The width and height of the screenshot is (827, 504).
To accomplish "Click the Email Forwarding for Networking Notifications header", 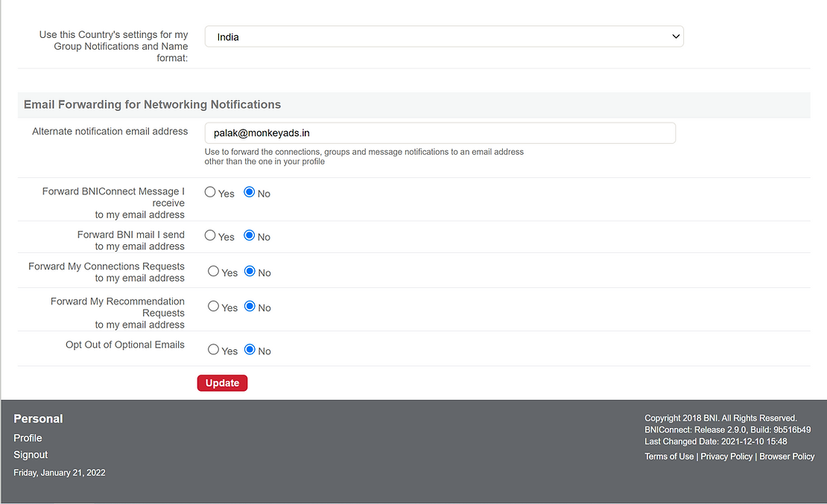I will pyautogui.click(x=152, y=105).
